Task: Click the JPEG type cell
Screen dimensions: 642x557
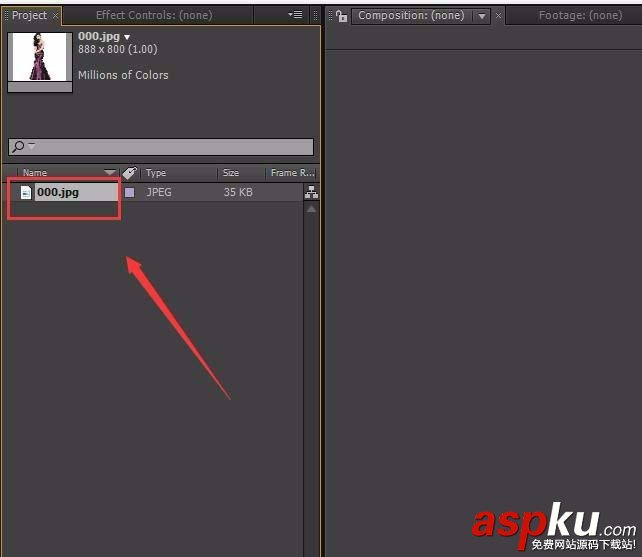Action: [159, 192]
